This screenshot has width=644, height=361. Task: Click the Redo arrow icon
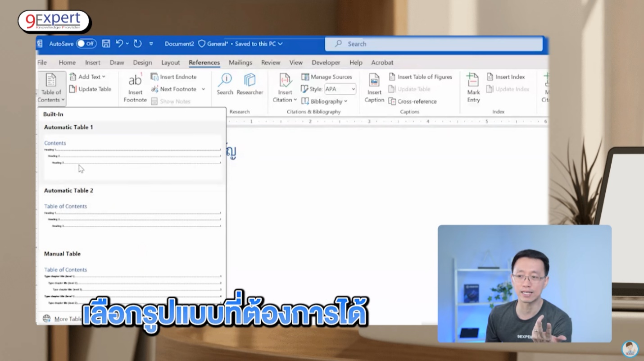[x=137, y=44]
